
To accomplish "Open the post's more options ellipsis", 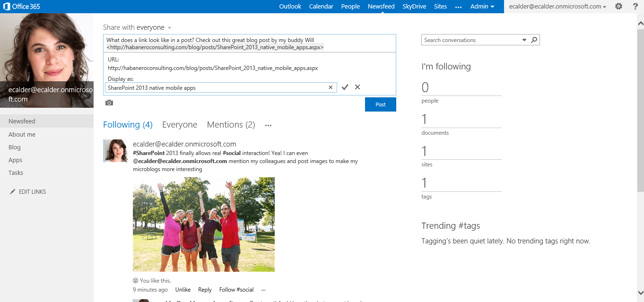I will tap(263, 290).
